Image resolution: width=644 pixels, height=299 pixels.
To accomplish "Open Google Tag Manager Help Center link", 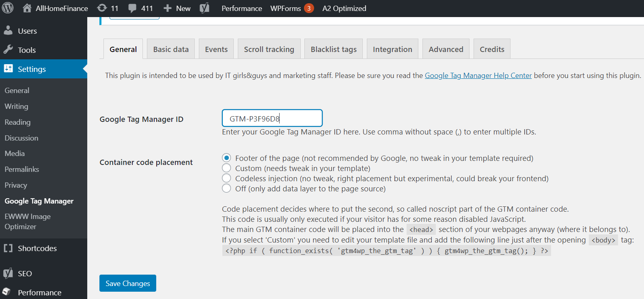I will (x=478, y=76).
